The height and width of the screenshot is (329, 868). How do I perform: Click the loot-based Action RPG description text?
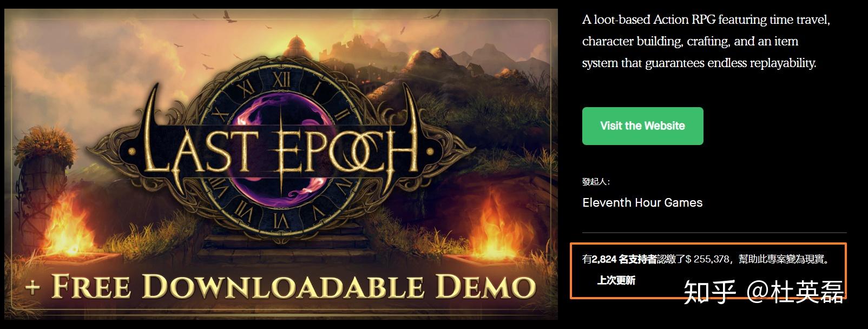point(706,41)
